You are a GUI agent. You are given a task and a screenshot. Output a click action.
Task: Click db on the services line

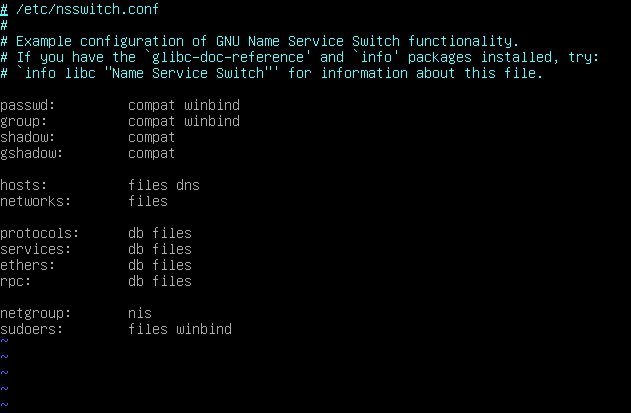136,249
